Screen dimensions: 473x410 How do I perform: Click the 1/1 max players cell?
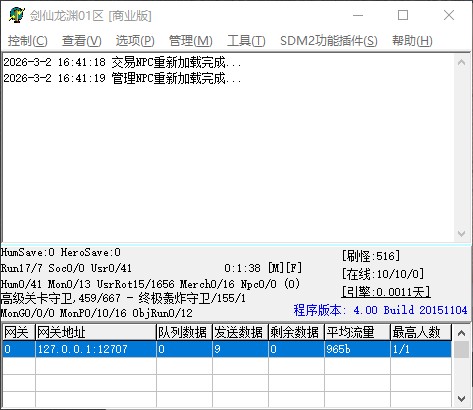tap(421, 349)
